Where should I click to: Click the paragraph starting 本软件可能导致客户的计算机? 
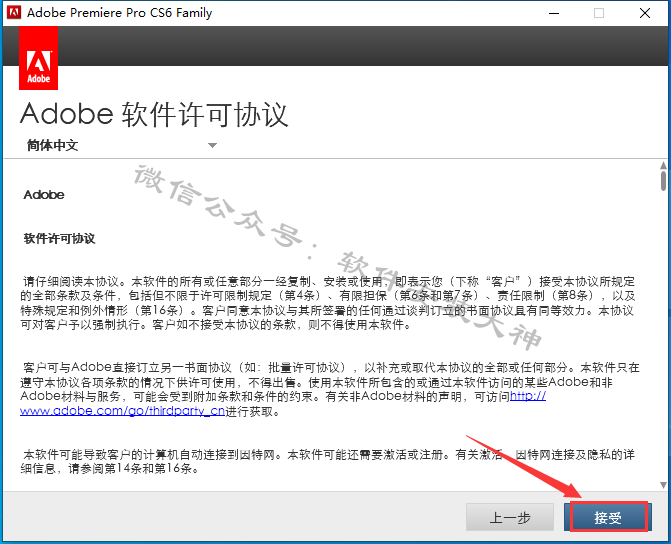tap(328, 461)
